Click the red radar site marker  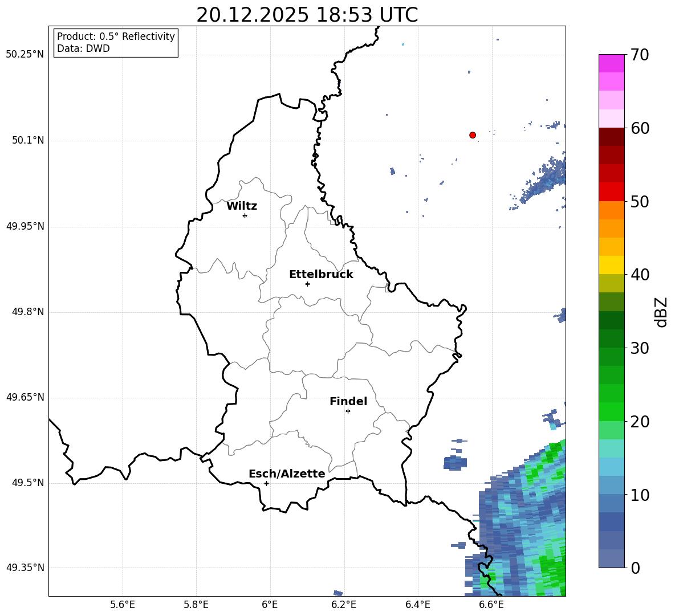point(473,135)
